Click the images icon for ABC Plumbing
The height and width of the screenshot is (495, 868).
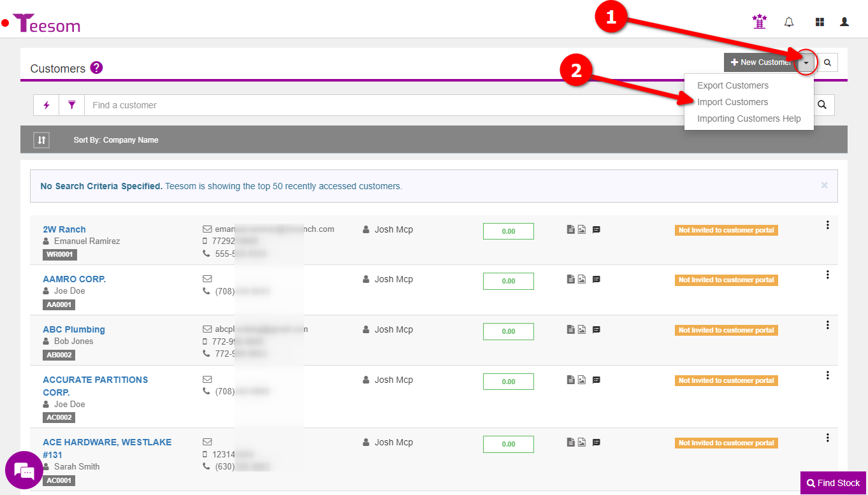(x=582, y=329)
